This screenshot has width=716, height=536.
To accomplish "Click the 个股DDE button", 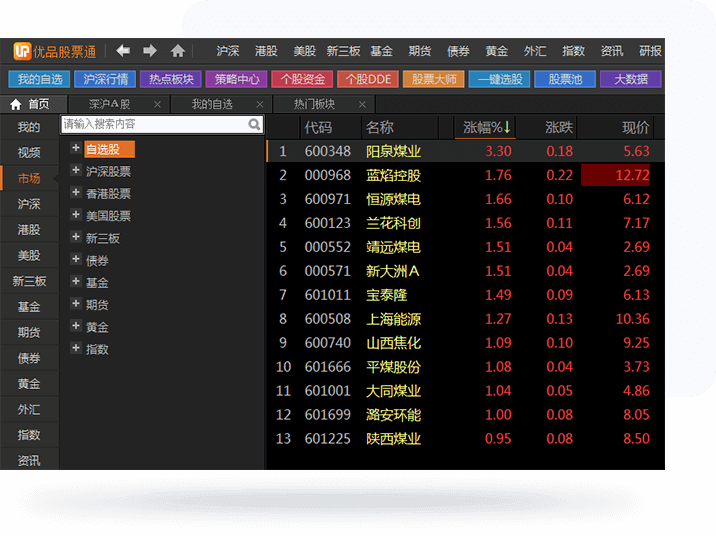I will click(368, 79).
